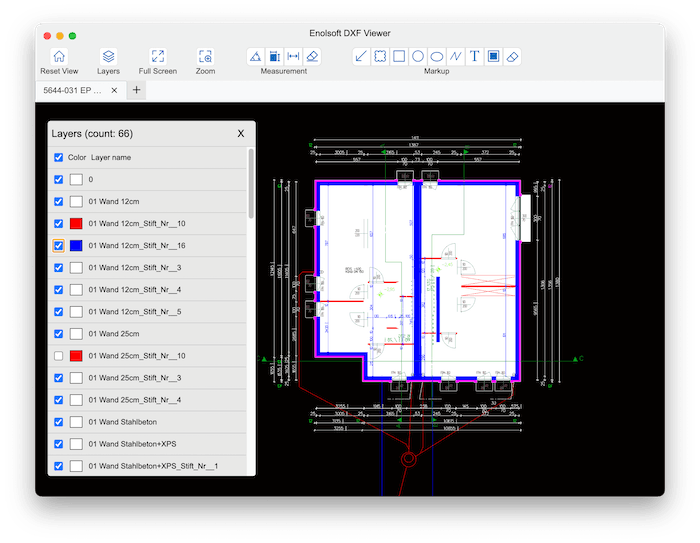700x543 pixels.
Task: Enable the '01 Wand 25cm_Stift_Nr__10' layer
Action: coord(59,356)
